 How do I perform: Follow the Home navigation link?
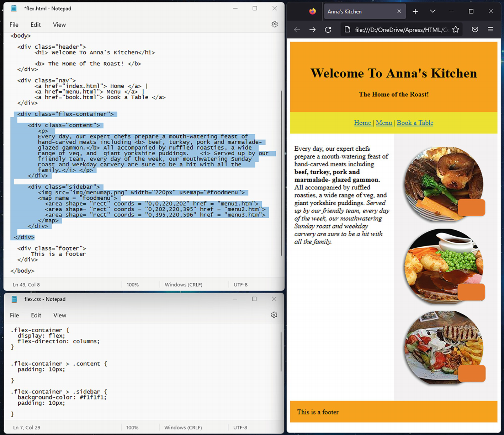coord(362,123)
